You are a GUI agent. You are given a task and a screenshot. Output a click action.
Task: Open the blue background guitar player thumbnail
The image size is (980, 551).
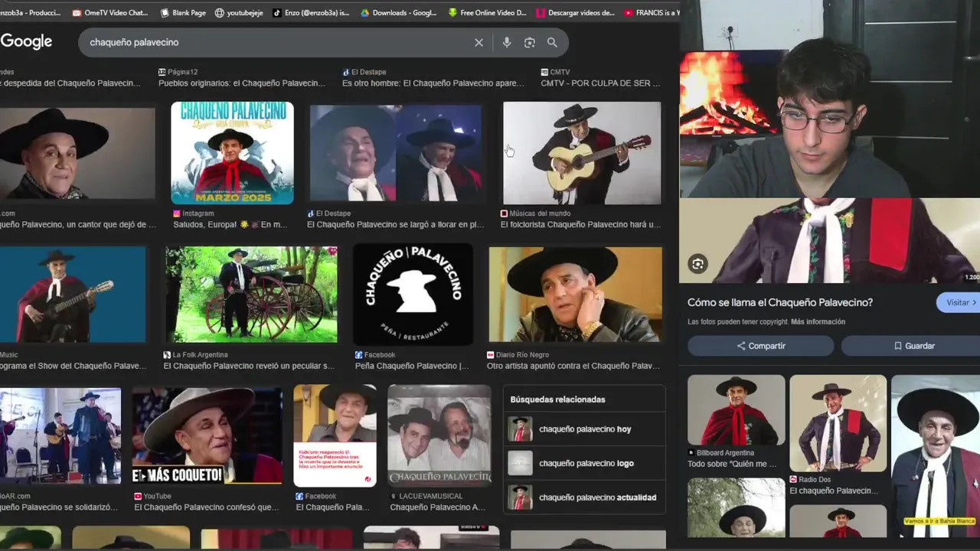tap(73, 295)
